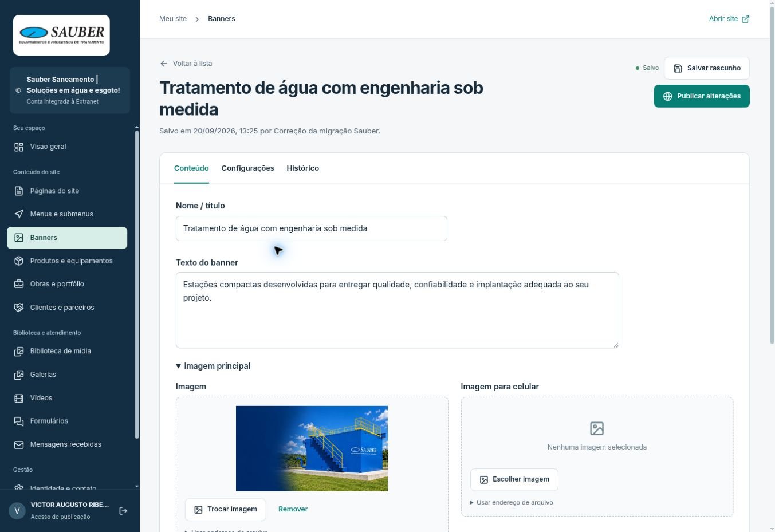The image size is (775, 532).
Task: Click the Formulários chat icon
Action: click(19, 421)
